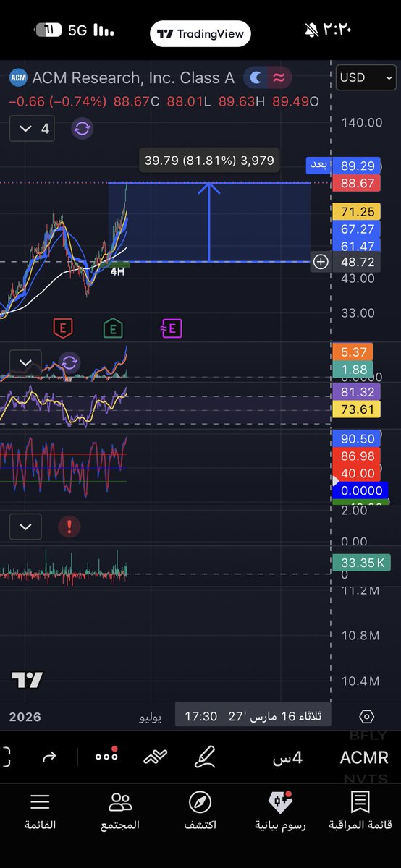Open the indicators icon in toolbar
This screenshot has width=401, height=868.
point(155,757)
